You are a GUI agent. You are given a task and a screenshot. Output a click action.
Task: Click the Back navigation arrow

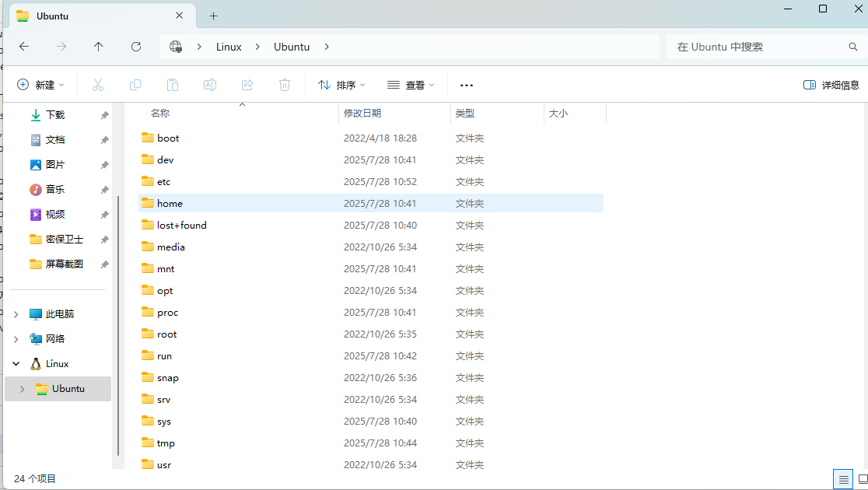pos(24,47)
